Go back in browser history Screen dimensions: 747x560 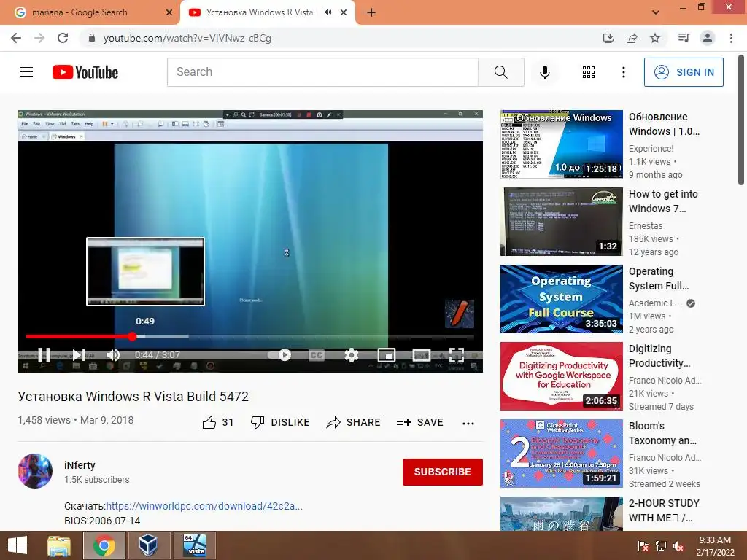coord(16,38)
